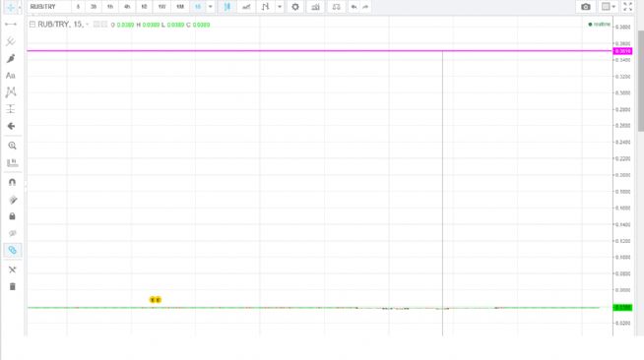Take a chart snapshot with camera icon

pos(586,7)
